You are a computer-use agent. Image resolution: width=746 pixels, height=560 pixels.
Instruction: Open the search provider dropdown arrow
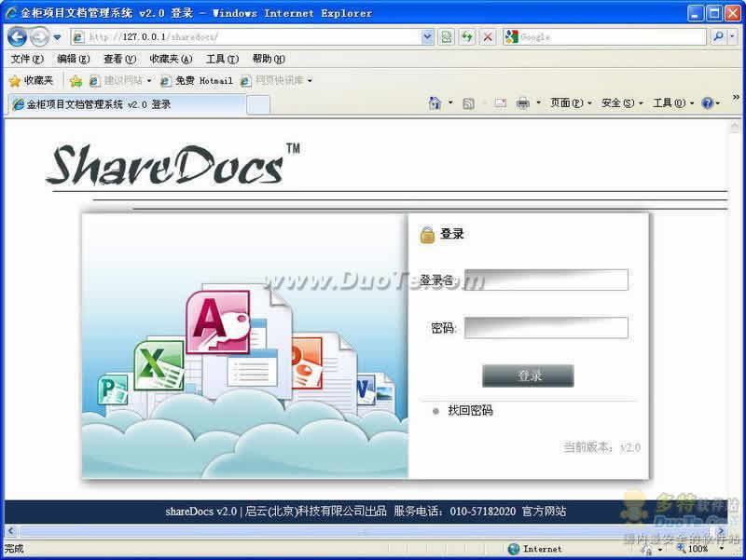733,36
